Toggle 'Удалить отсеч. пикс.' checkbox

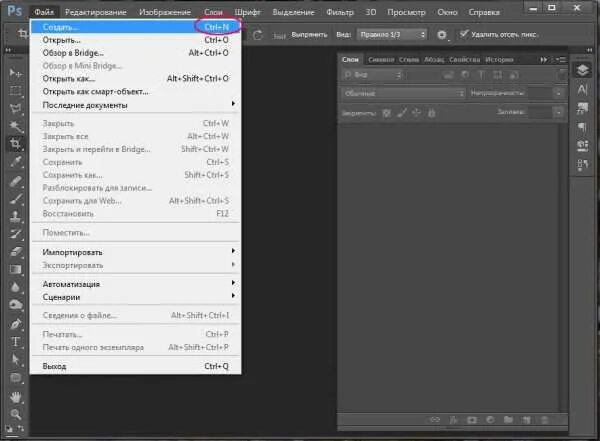pyautogui.click(x=464, y=34)
